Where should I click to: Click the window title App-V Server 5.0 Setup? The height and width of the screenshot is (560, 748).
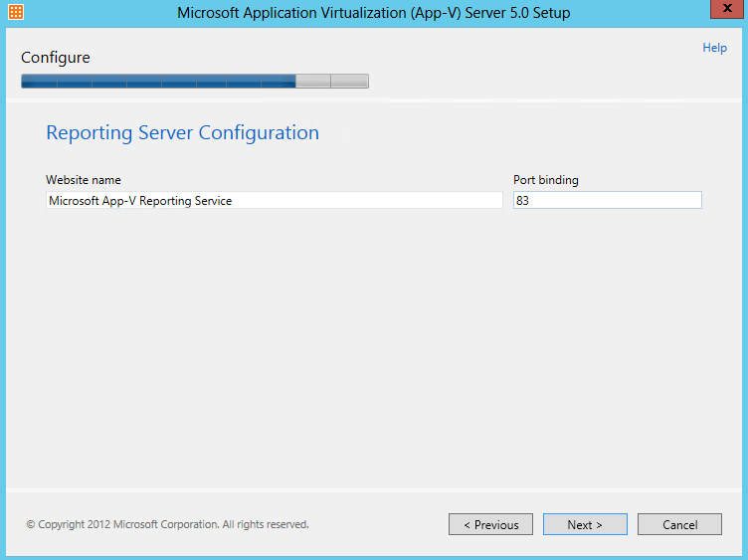(x=374, y=13)
